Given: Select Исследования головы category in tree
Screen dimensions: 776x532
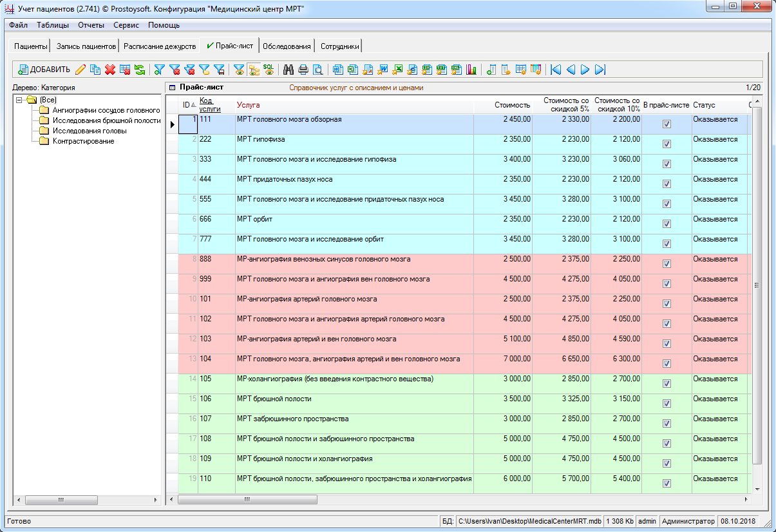Looking at the screenshot, I should coord(89,131).
